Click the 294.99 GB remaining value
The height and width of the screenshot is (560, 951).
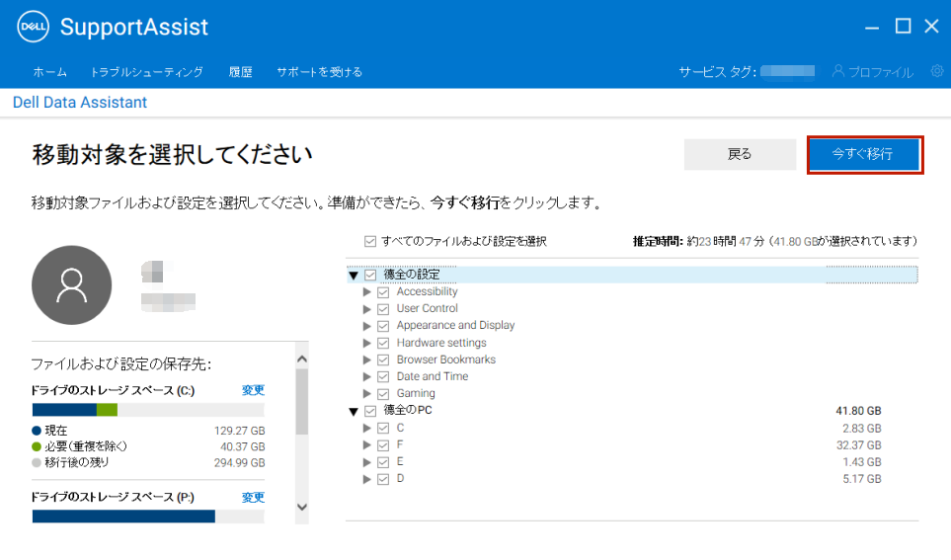240,463
